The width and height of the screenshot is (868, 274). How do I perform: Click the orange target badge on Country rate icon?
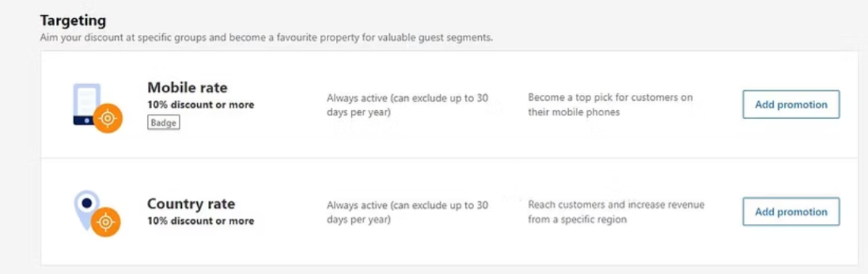[x=106, y=222]
